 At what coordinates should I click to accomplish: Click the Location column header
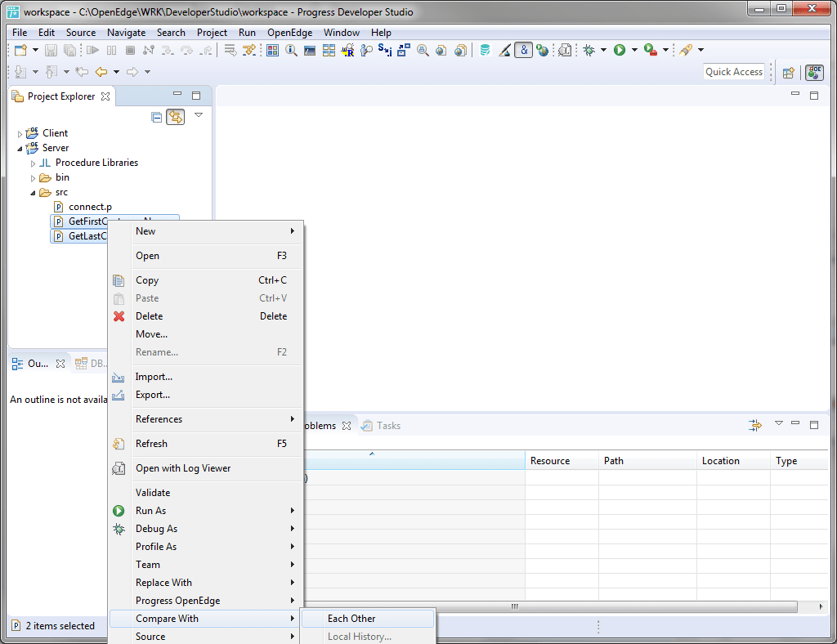click(x=733, y=461)
